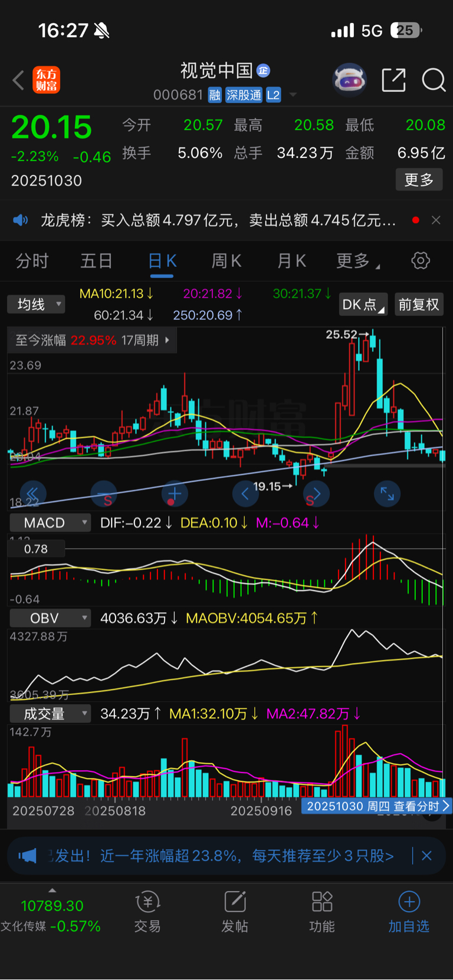Tap the minus zoom-out chart button
This screenshot has width=453, height=980.
(103, 493)
